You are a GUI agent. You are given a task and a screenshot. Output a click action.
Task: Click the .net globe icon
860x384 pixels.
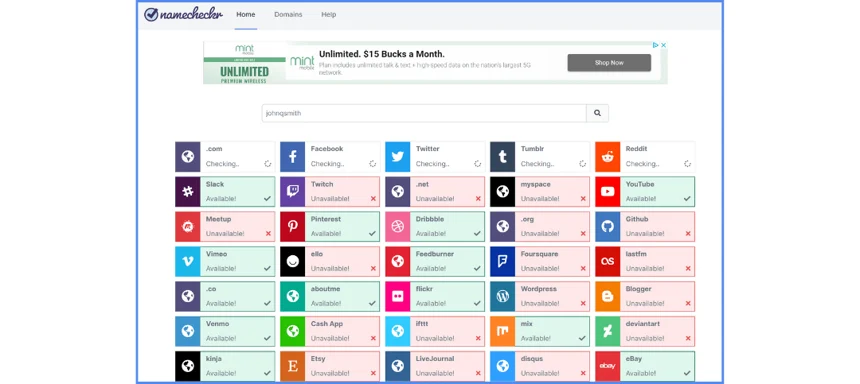[398, 191]
